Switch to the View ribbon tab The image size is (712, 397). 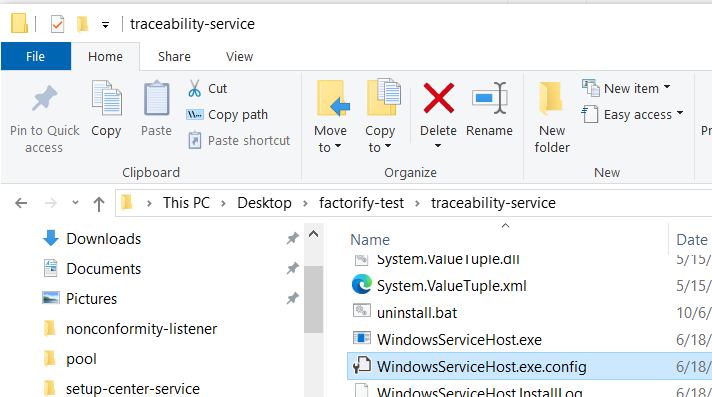tap(239, 56)
